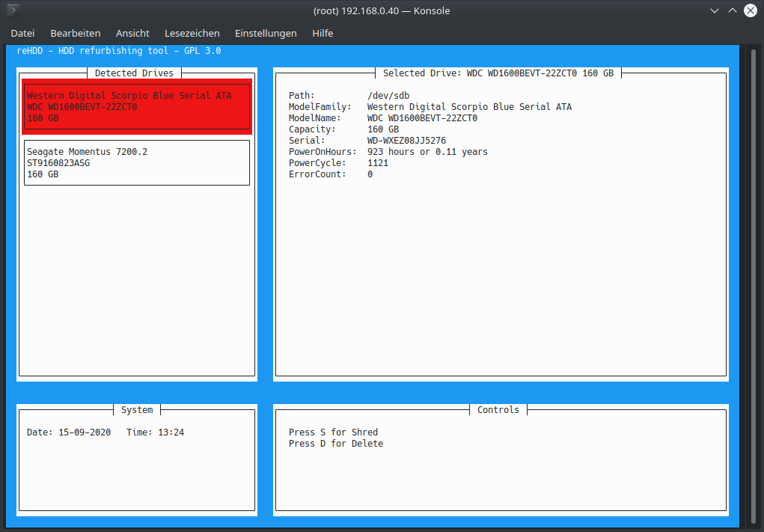Select the red Western Digital Scorpio Blue drive
Viewport: 764px width, 532px height.
pos(137,107)
